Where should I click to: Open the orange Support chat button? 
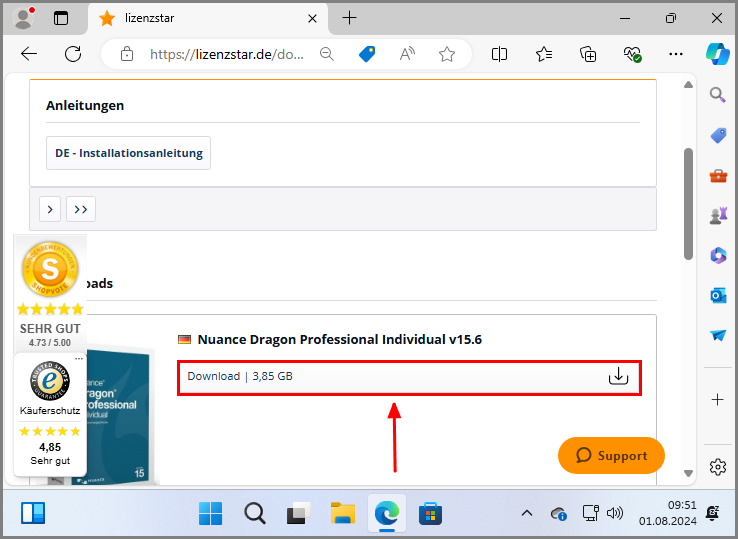(611, 455)
